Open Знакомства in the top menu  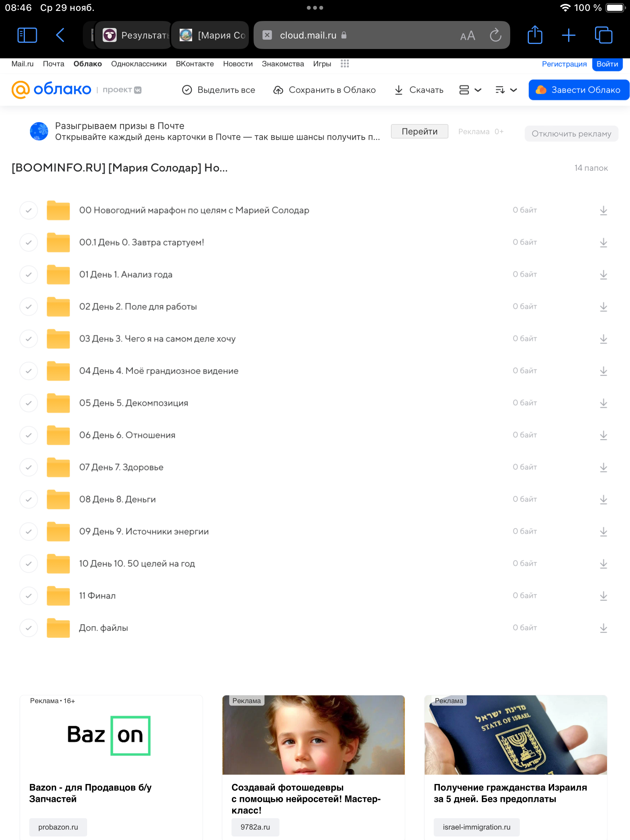pyautogui.click(x=283, y=64)
